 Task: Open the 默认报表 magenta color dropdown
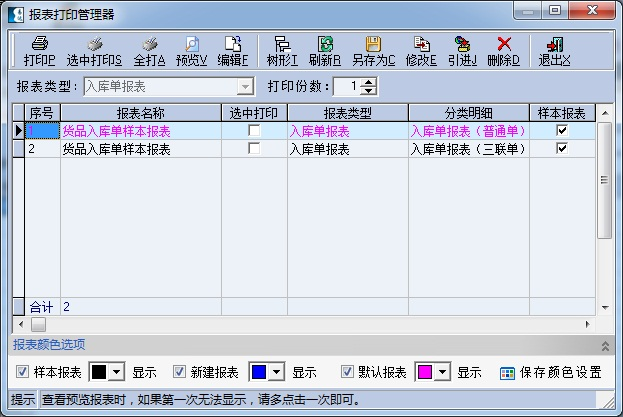click(442, 372)
